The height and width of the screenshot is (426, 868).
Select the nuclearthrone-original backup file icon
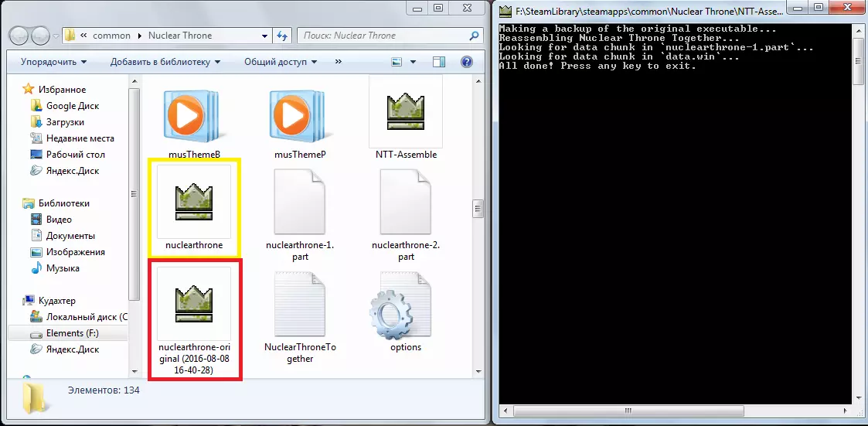coord(194,303)
